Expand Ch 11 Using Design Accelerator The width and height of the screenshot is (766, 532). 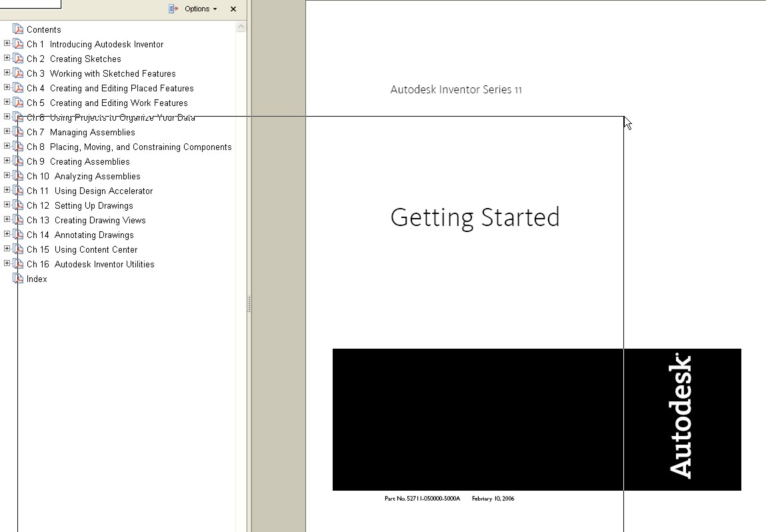coord(7,190)
